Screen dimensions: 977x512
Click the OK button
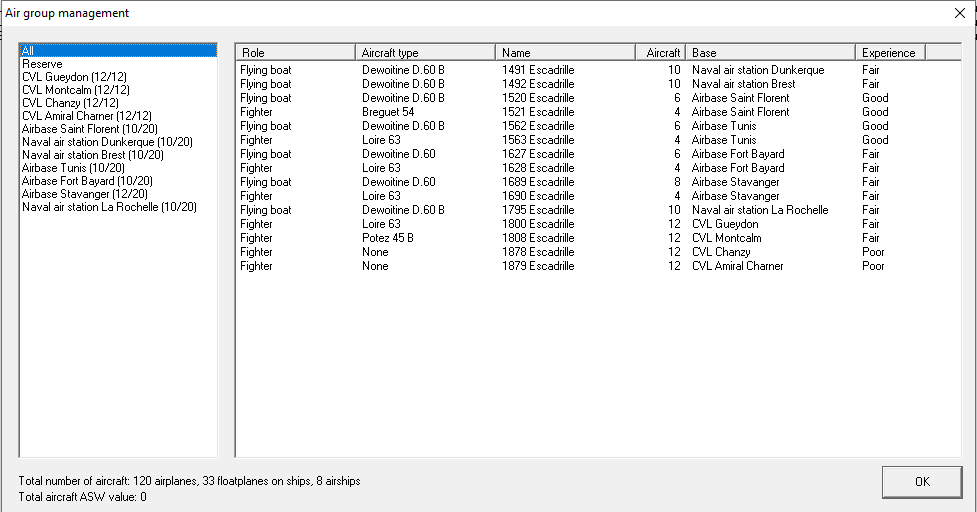[921, 482]
